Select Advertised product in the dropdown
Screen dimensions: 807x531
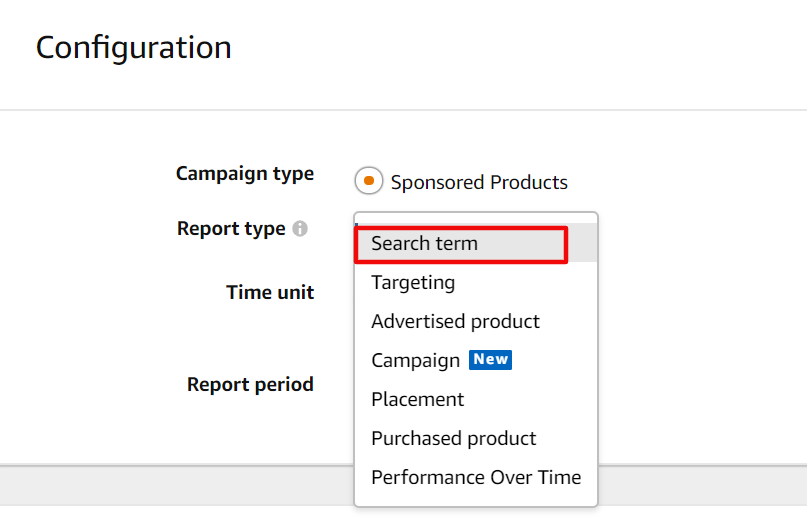pyautogui.click(x=476, y=322)
